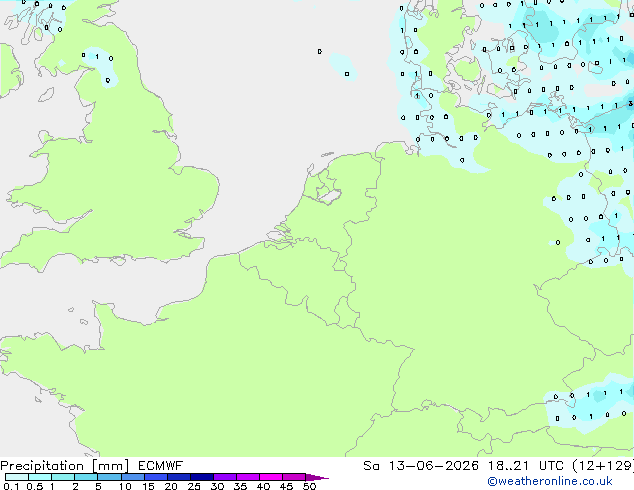The image size is (634, 490).
Task: Click the legend value '50'
Action: [x=309, y=486]
